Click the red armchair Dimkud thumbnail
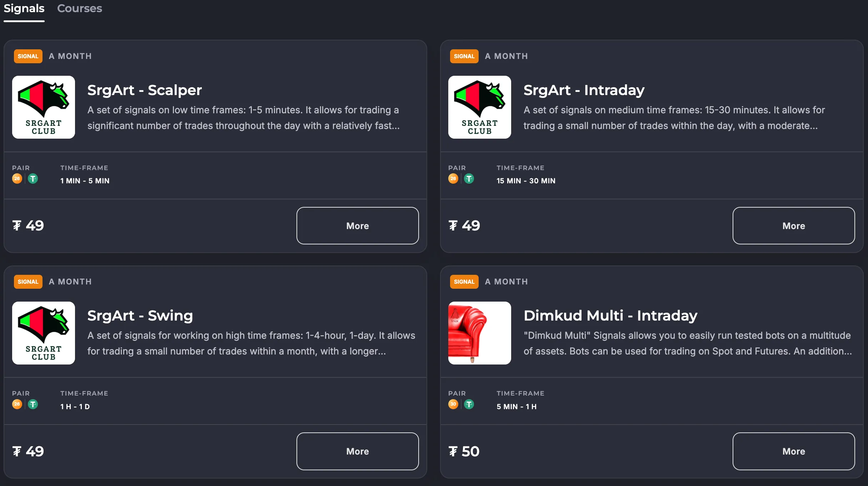The image size is (868, 486). pyautogui.click(x=479, y=333)
